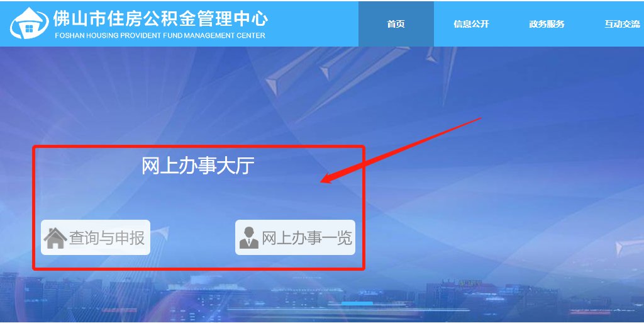This screenshot has height=323, width=644.
Task: Click the window symbol inside the logo house
Action: coord(29,28)
